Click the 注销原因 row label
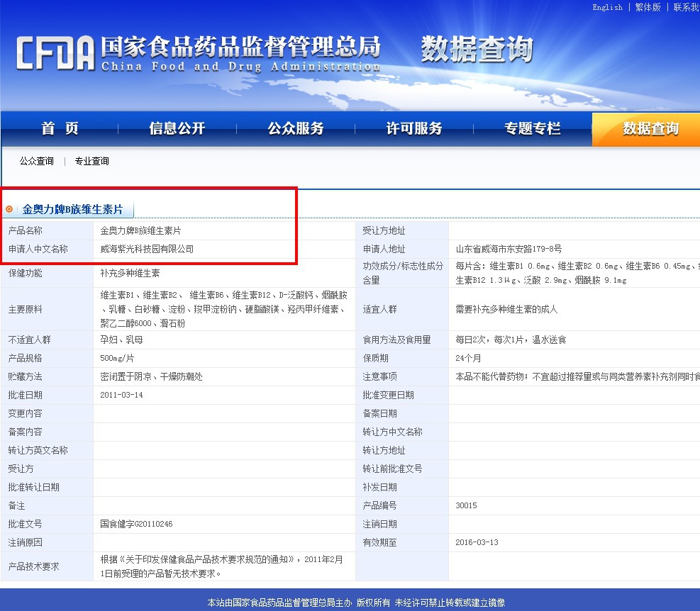The height and width of the screenshot is (611, 700). pyautogui.click(x=26, y=542)
